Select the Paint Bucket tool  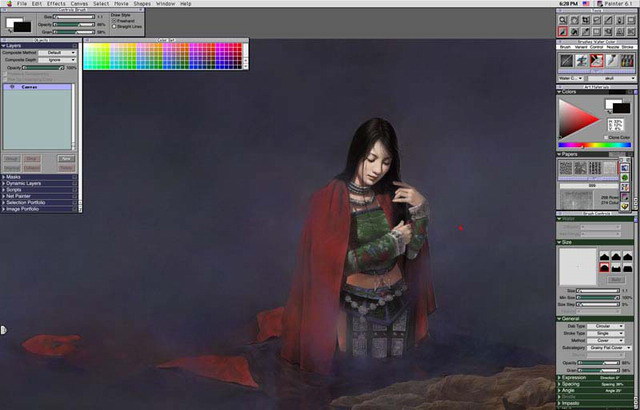(x=574, y=31)
